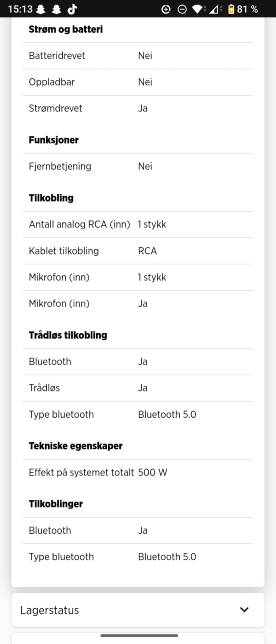Select the Antall analog RCA (inn) row
The width and height of the screenshot is (276, 644).
click(x=79, y=224)
